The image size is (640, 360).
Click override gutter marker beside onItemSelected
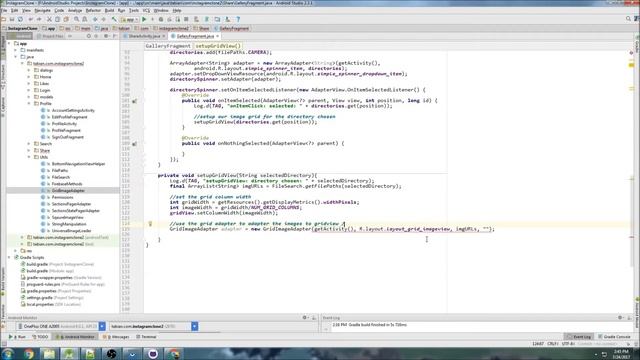click(x=134, y=101)
